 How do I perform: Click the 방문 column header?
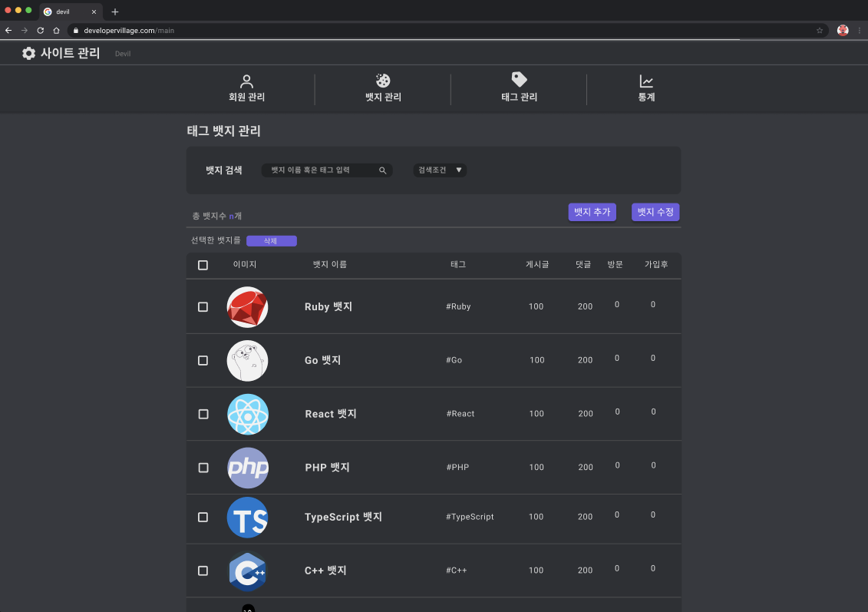(615, 265)
